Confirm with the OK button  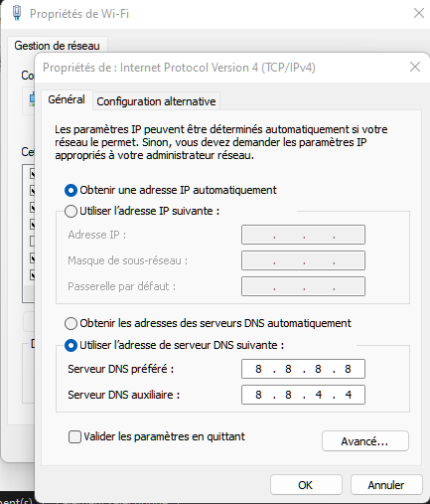306,485
